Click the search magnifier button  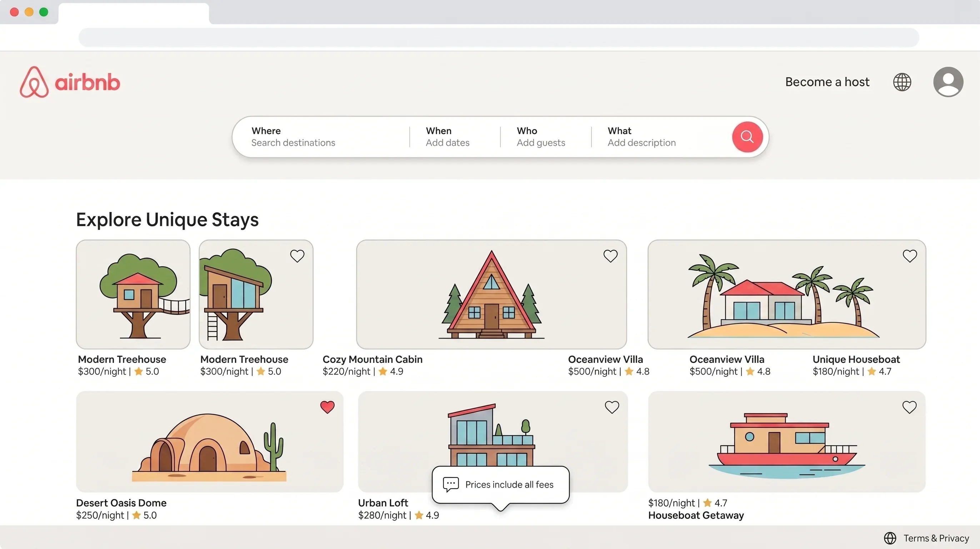click(747, 137)
